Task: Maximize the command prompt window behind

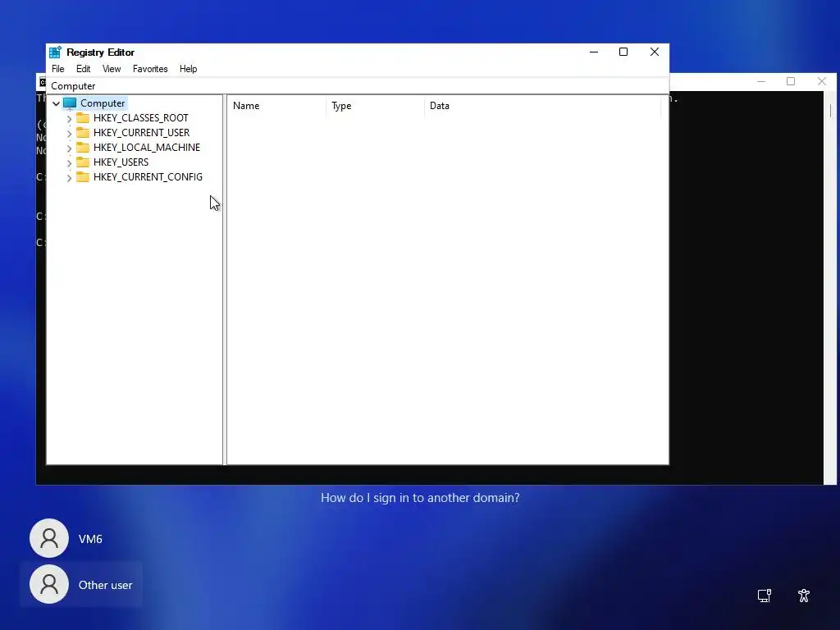Action: point(791,81)
